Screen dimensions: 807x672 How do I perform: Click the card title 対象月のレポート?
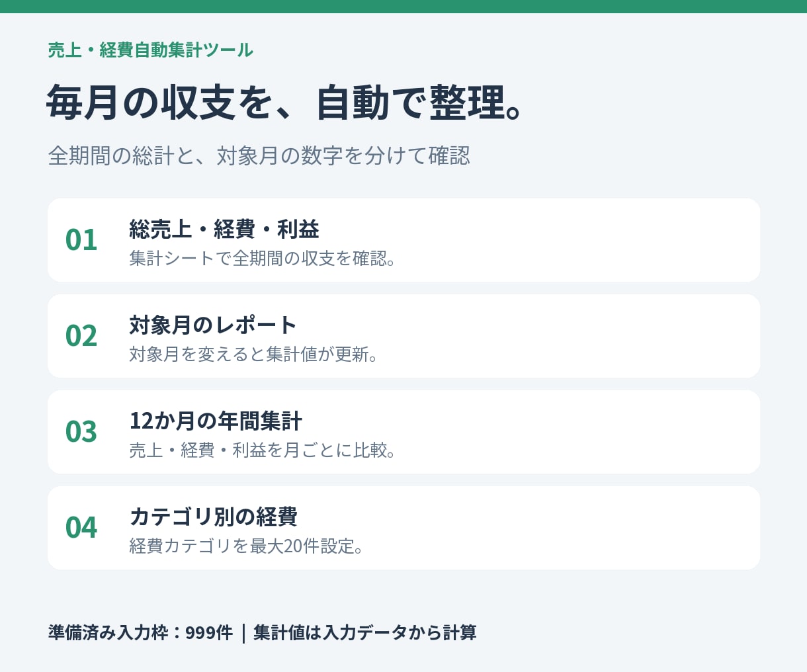(x=213, y=325)
